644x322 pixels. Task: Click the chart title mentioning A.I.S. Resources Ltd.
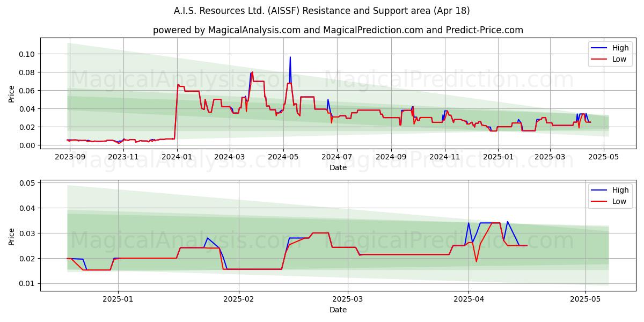click(322, 11)
